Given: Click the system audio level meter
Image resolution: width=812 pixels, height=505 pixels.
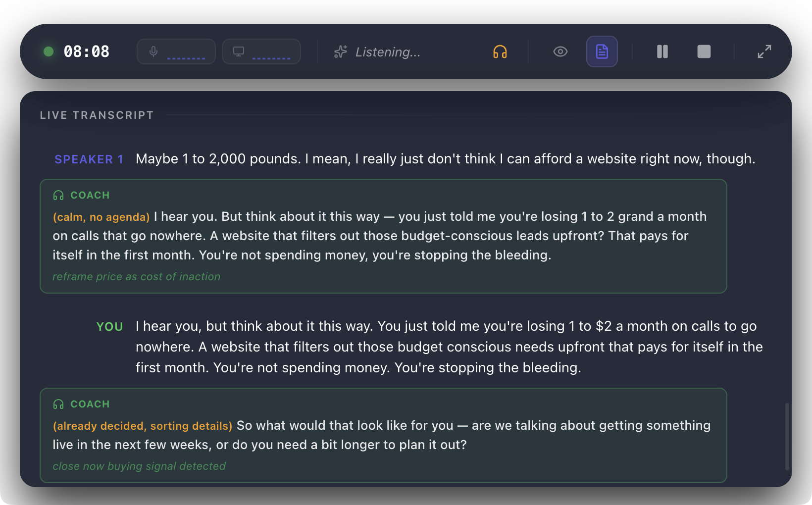Looking at the screenshot, I should [271, 57].
